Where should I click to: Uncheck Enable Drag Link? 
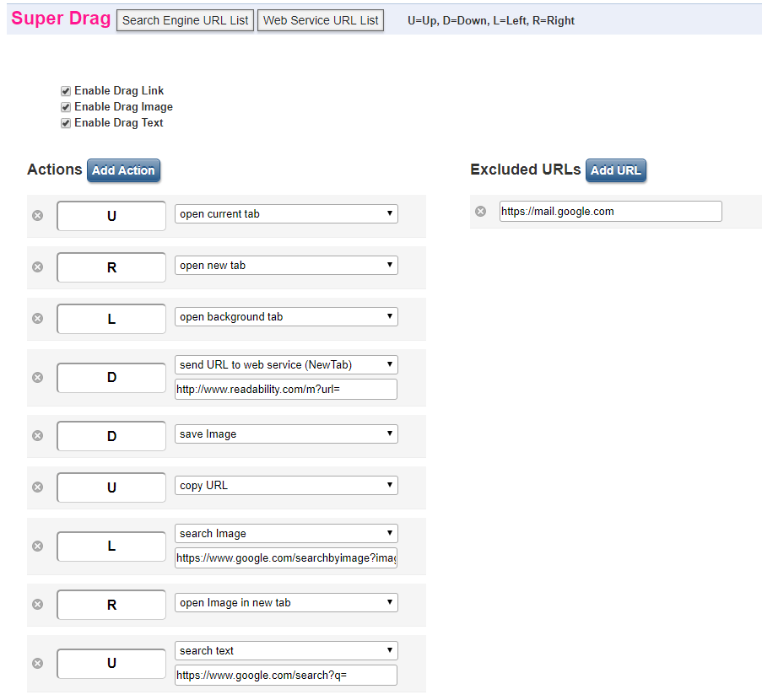(66, 91)
